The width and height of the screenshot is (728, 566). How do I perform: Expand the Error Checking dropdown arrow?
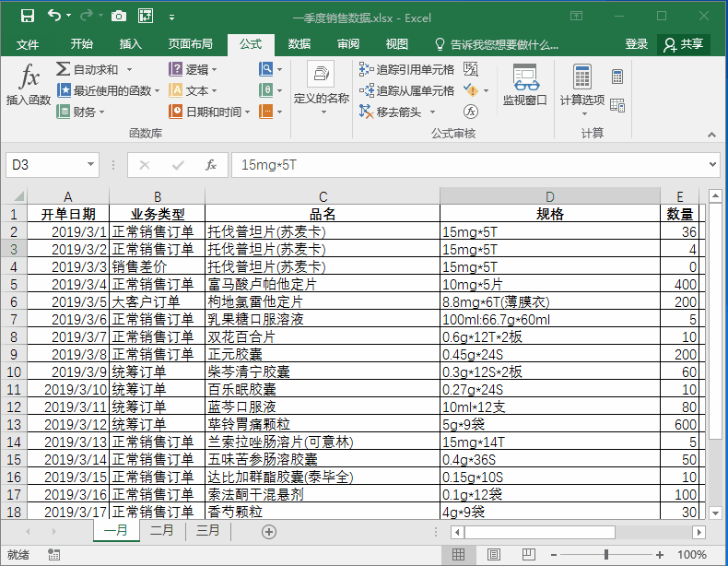487,90
